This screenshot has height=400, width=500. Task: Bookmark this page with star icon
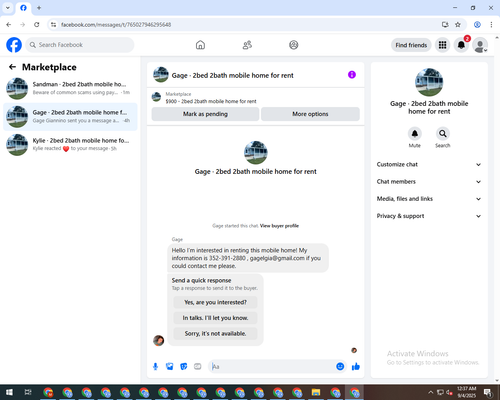[458, 25]
